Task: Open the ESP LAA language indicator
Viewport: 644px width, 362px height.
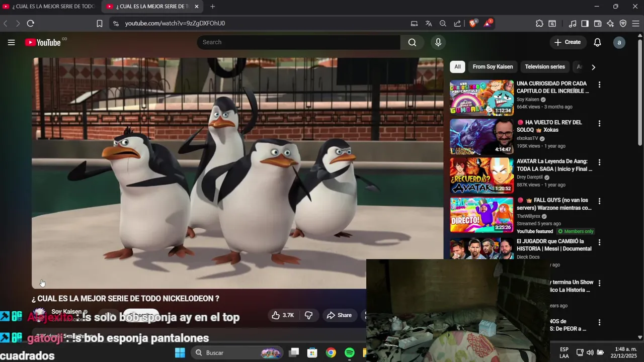Action: click(565, 352)
